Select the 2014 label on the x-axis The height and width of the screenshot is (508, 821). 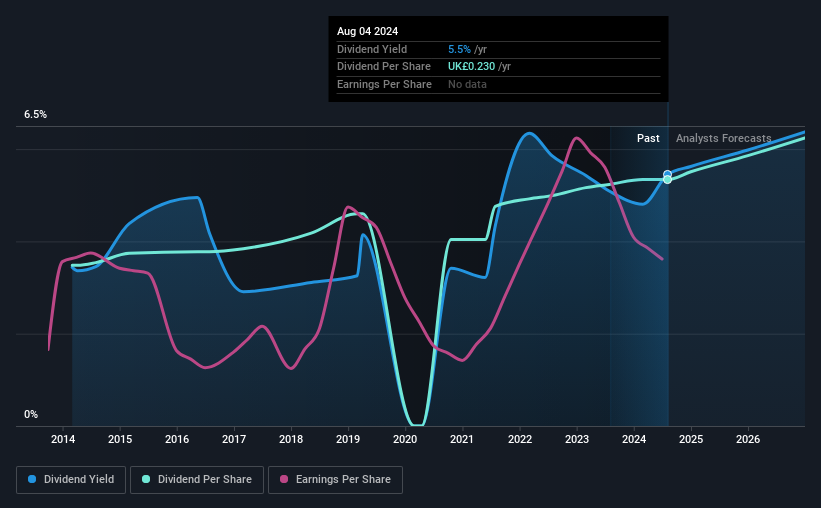pyautogui.click(x=63, y=439)
